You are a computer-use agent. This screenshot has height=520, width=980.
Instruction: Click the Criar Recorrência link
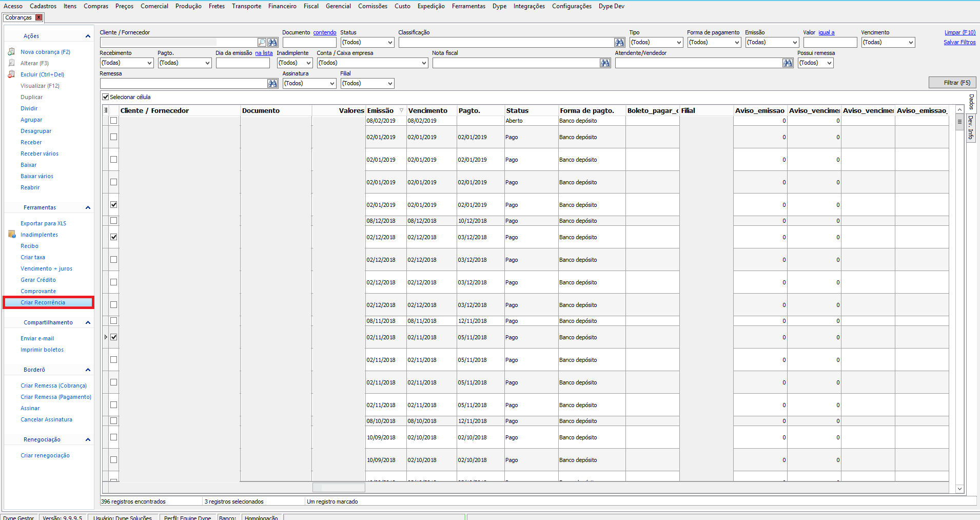43,302
